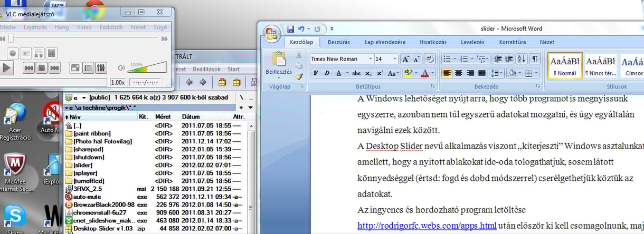Show the VLC playlist

click(x=88, y=67)
